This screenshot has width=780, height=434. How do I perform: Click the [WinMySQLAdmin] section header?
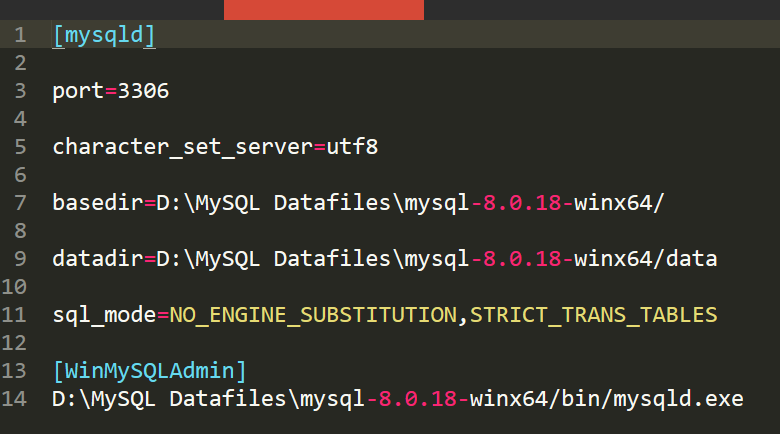coord(149,371)
